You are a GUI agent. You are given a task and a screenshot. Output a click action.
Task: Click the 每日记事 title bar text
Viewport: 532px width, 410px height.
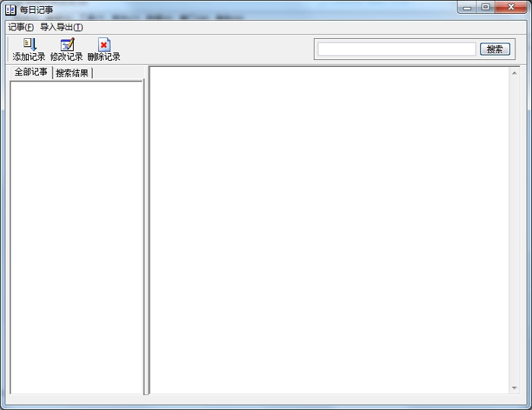[36, 10]
